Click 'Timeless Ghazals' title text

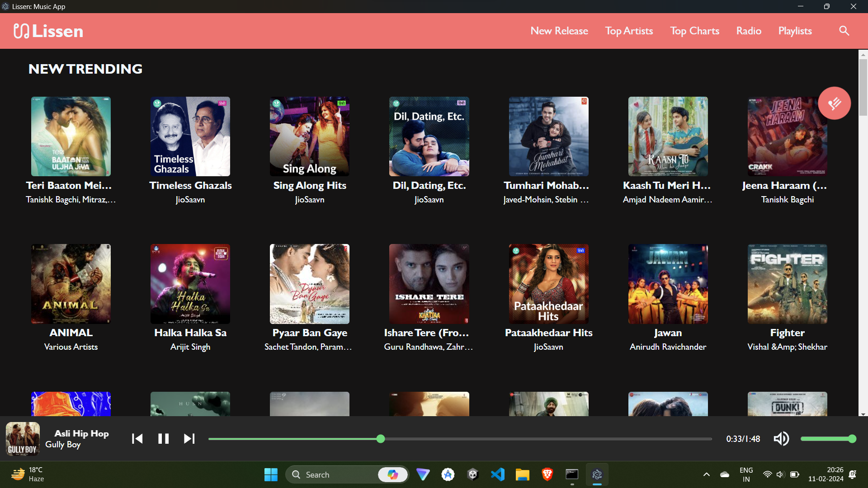(190, 185)
